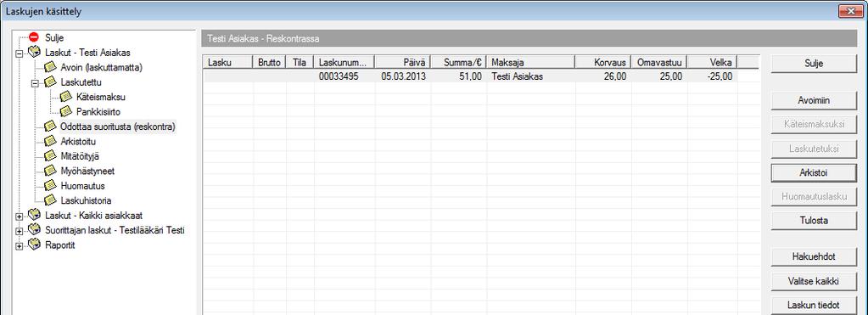Expand the Raportit tree node
868x315 pixels.
point(20,245)
